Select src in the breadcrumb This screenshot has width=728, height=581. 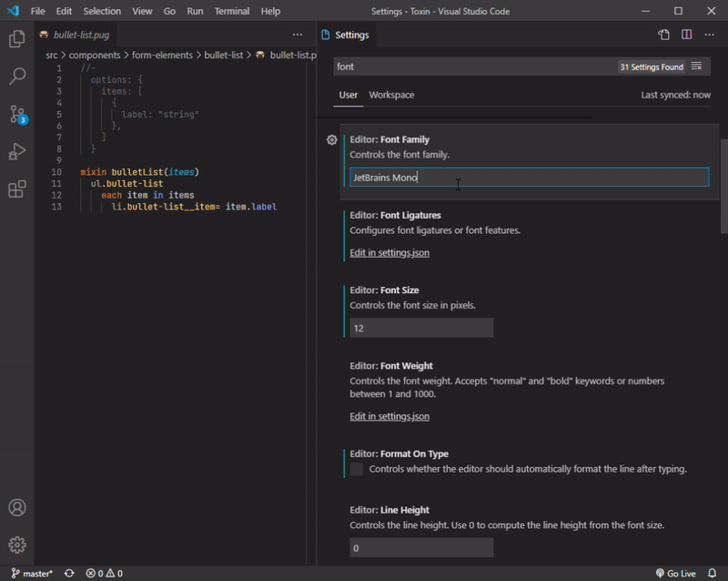(52, 55)
